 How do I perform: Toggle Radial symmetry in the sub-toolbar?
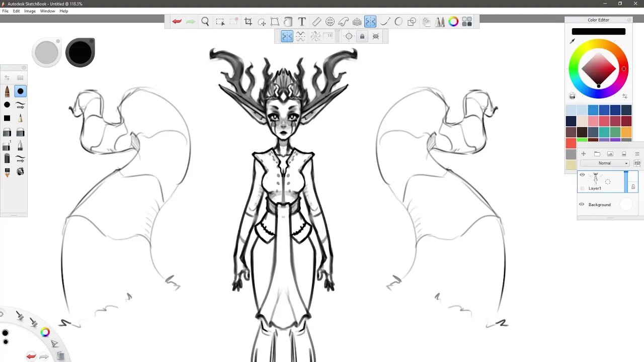pos(315,36)
